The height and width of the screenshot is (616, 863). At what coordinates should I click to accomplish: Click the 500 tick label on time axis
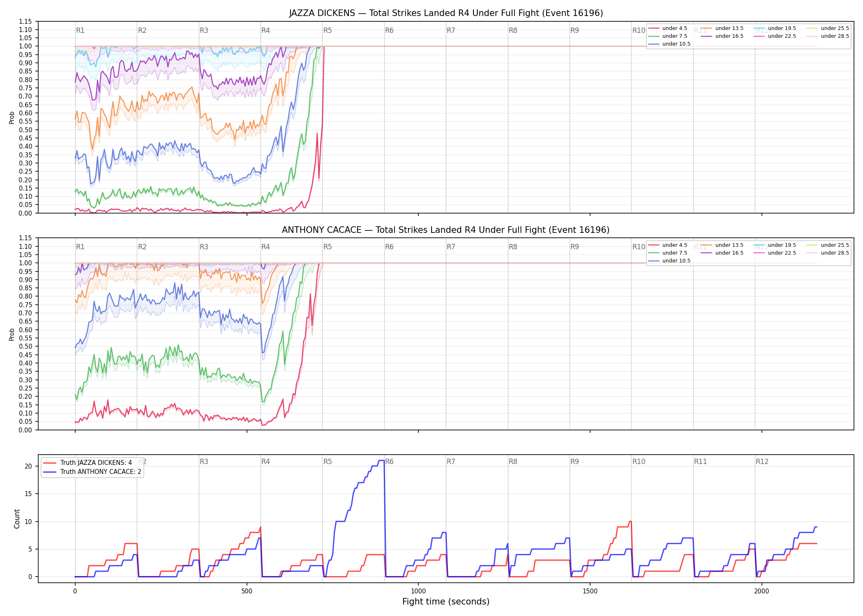(x=247, y=591)
